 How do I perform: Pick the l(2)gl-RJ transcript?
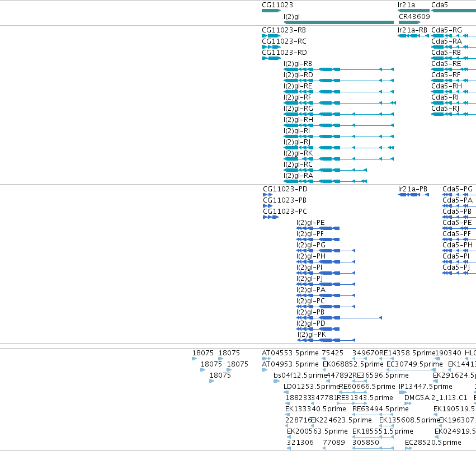pos(297,143)
